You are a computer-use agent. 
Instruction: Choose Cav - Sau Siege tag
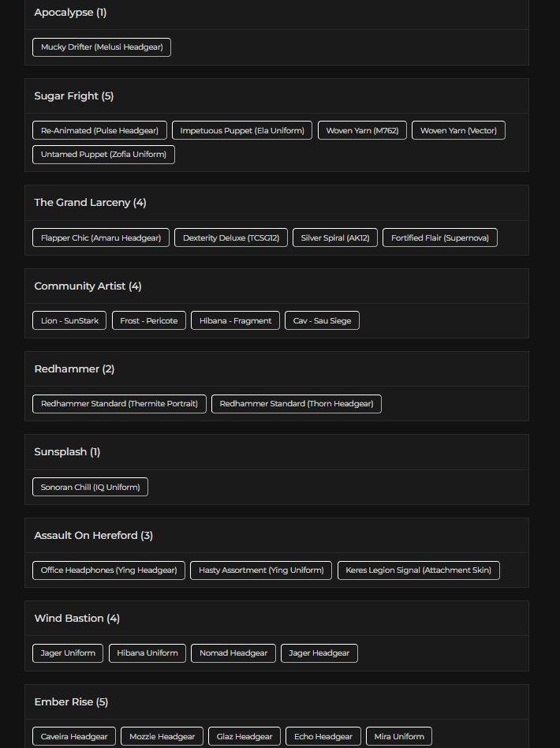tap(322, 320)
